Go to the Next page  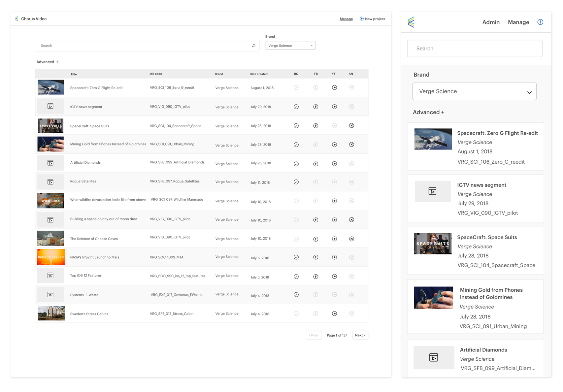tap(360, 335)
